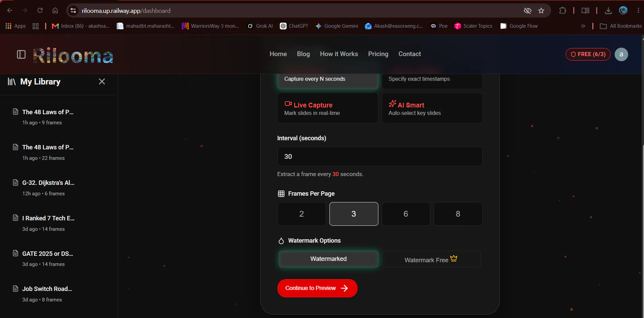Open How it Works page
Screen dimensions: 644x318
click(339, 54)
